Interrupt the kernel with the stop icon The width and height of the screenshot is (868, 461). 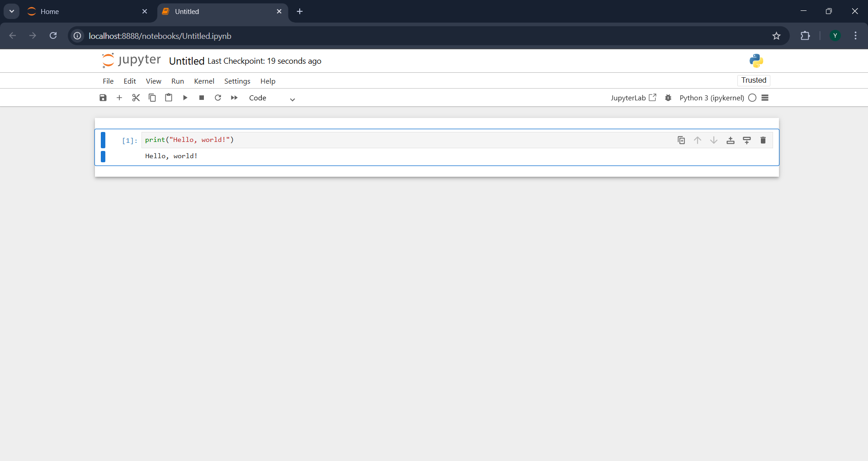click(202, 98)
